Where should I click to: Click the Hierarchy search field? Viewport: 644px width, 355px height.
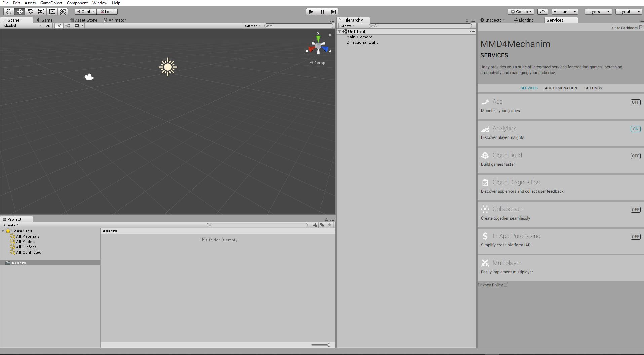pos(420,26)
